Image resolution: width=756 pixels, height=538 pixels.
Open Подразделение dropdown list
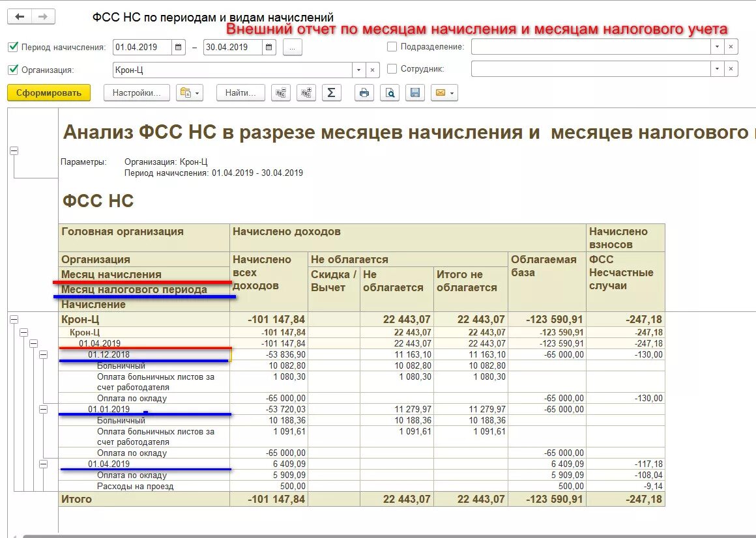tap(718, 47)
